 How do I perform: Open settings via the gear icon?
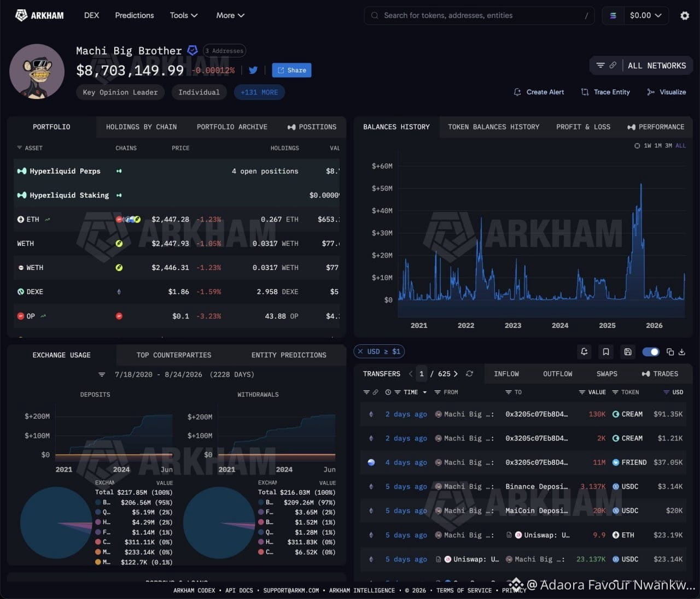685,15
